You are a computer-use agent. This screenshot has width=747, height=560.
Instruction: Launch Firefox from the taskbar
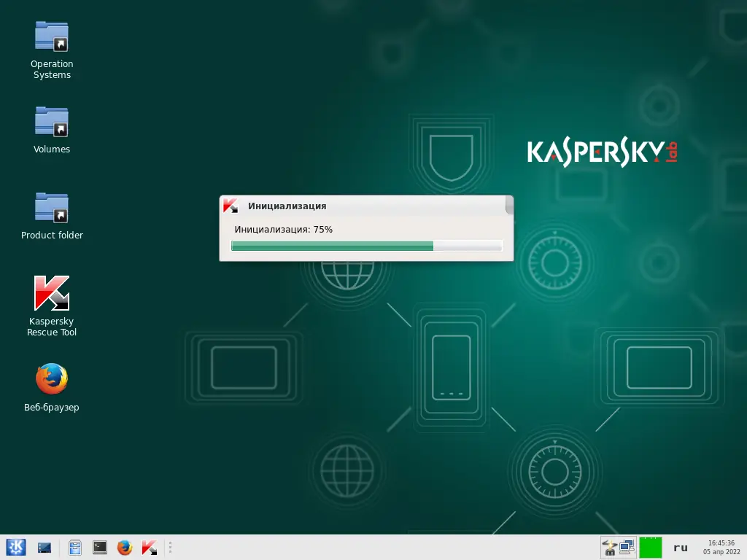(123, 548)
